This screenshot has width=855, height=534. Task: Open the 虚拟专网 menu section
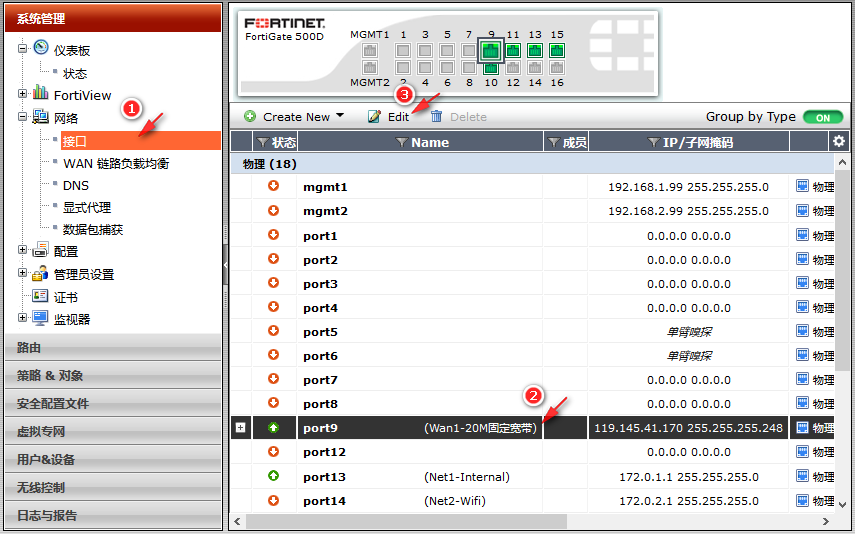pos(113,431)
